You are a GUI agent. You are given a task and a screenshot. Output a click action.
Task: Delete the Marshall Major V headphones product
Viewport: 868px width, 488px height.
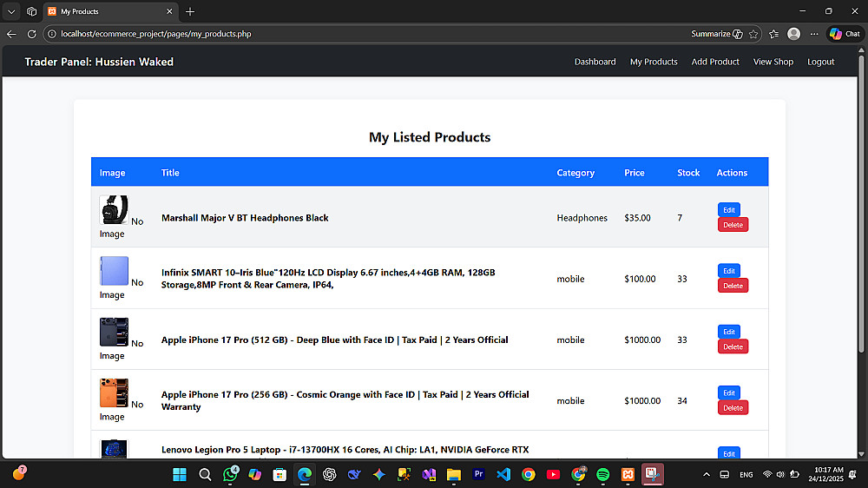click(733, 224)
